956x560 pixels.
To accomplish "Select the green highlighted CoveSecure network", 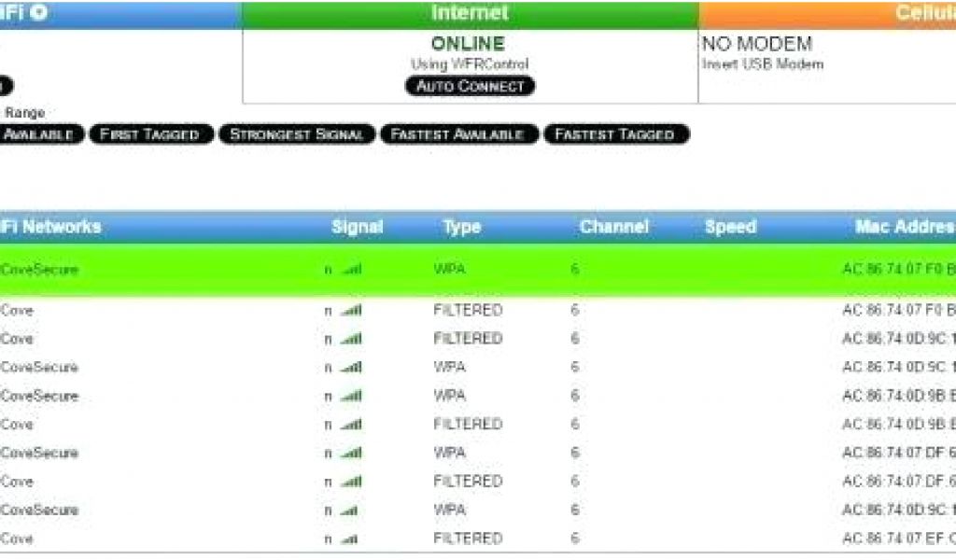I will 39,270.
